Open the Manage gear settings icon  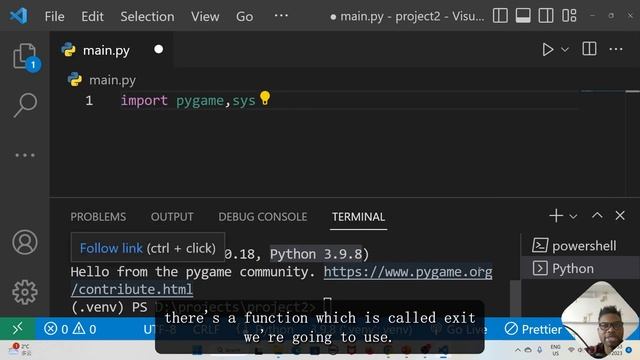point(25,292)
